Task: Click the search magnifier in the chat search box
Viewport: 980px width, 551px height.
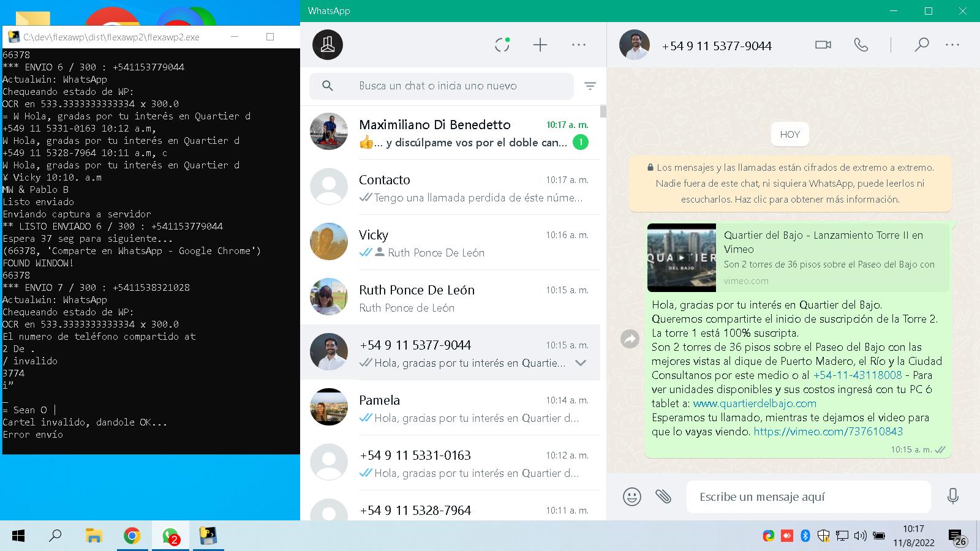Action: [328, 86]
